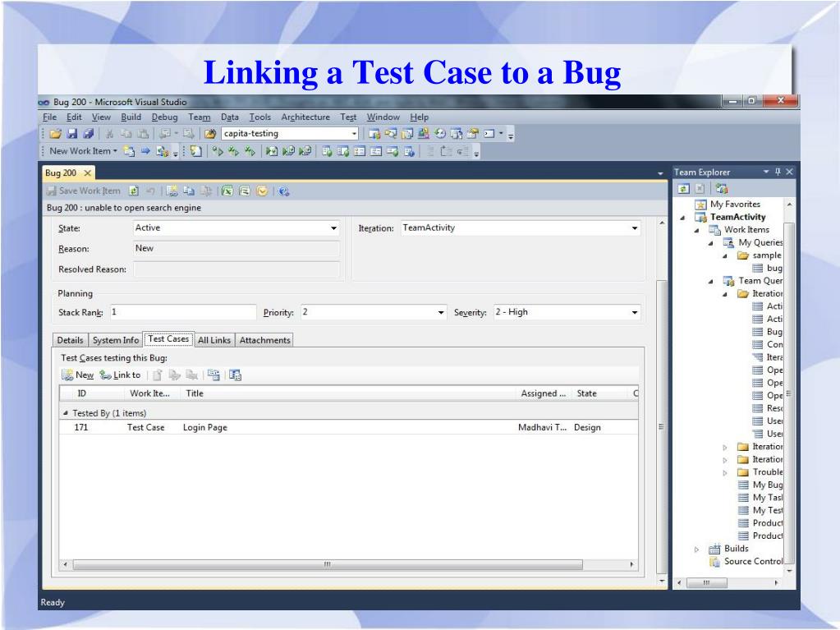The width and height of the screenshot is (840, 630).
Task: Click the Stack Rank input field
Action: tap(183, 312)
